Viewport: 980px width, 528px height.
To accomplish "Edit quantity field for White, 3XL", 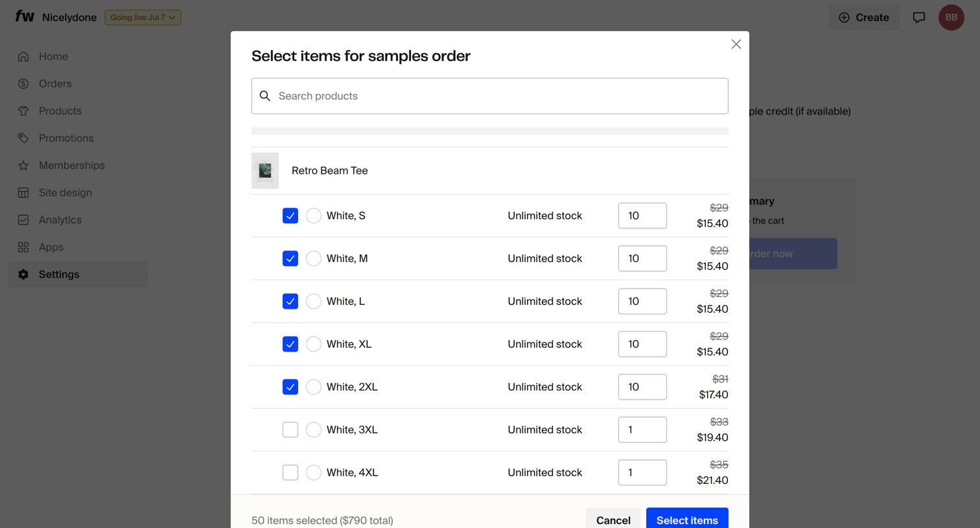I will tap(642, 429).
